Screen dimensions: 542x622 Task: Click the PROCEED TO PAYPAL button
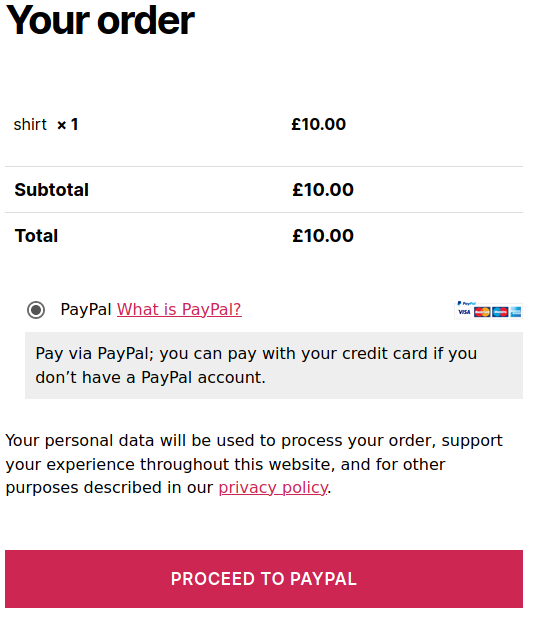(264, 579)
